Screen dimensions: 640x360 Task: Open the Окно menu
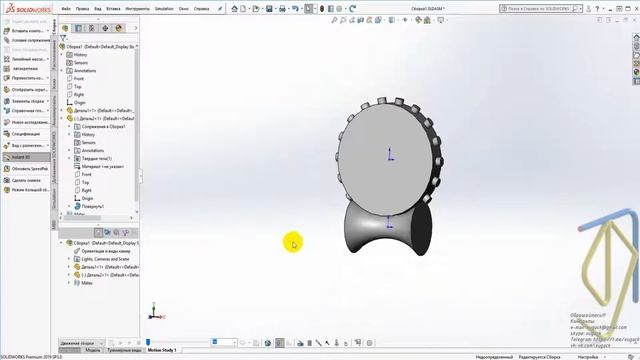pos(184,9)
